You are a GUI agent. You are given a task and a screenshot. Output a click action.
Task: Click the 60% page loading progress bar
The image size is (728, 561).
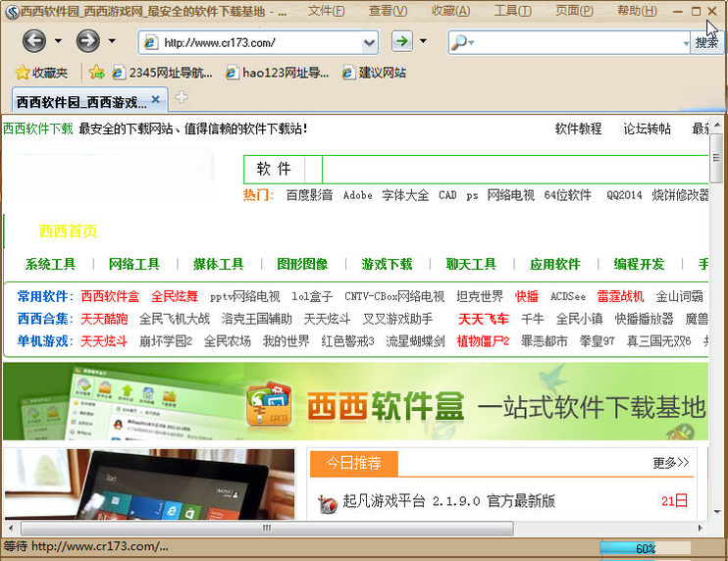point(646,548)
